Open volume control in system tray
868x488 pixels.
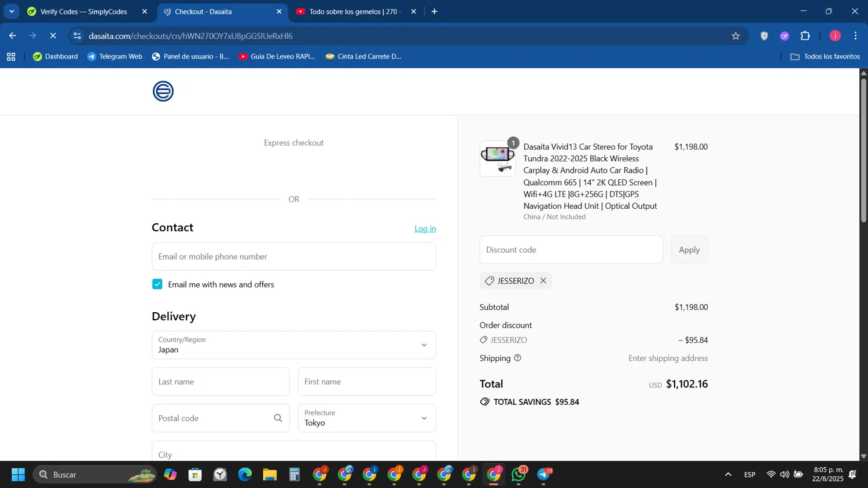(784, 475)
